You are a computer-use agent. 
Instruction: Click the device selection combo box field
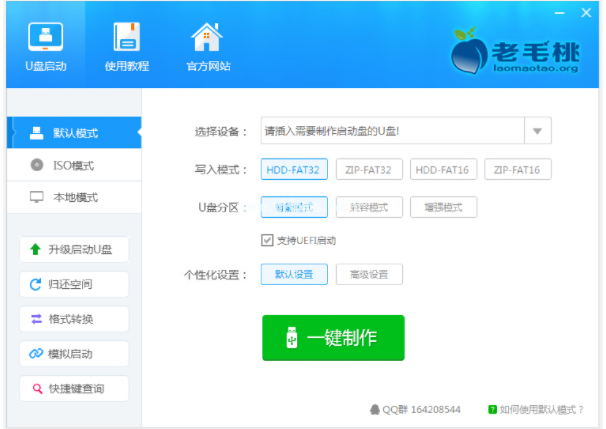coord(392,131)
